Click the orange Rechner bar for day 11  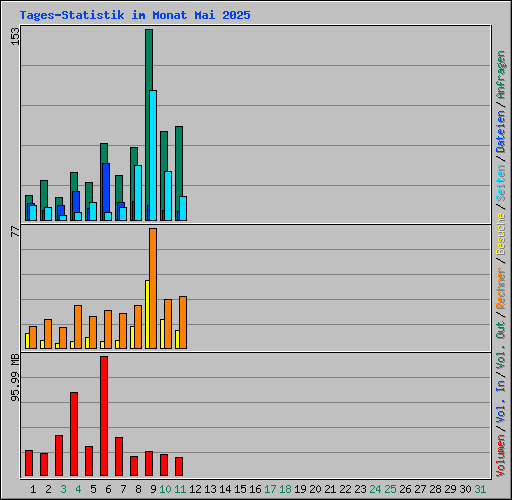pyautogui.click(x=183, y=322)
